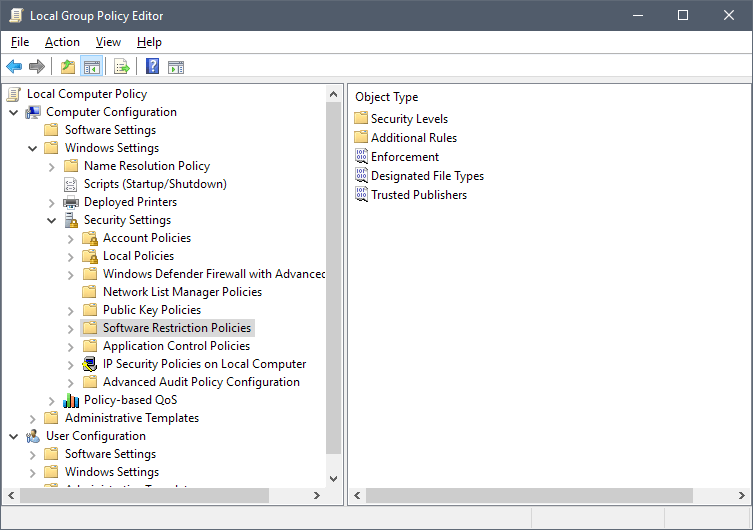Click the Deployed Printers printer icon
Viewport: 753px width, 530px height.
click(x=71, y=202)
